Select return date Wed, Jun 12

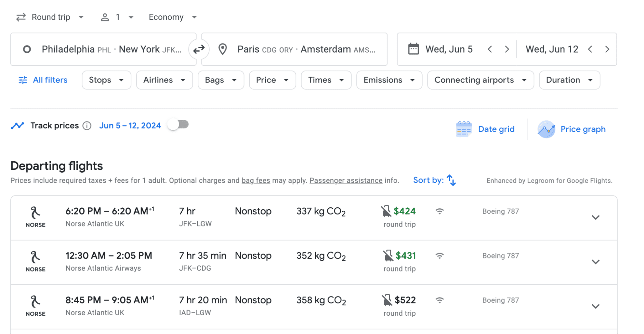pyautogui.click(x=552, y=49)
